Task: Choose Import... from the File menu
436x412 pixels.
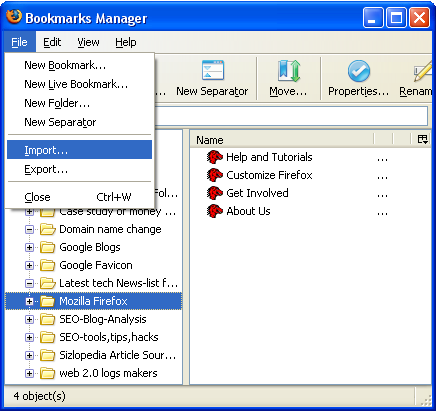Action: coord(79,150)
